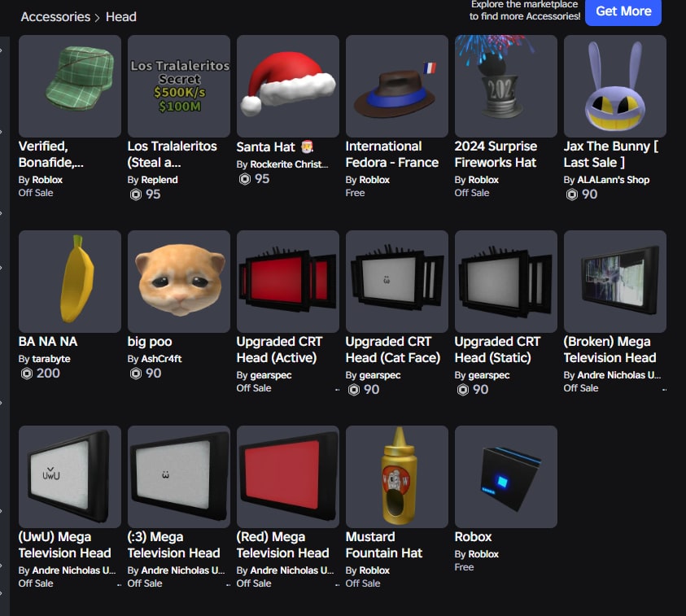Screen dimensions: 686x616
Task: Open the green plaid Verified, Bonafide hat thumbnail
Action: (x=69, y=86)
